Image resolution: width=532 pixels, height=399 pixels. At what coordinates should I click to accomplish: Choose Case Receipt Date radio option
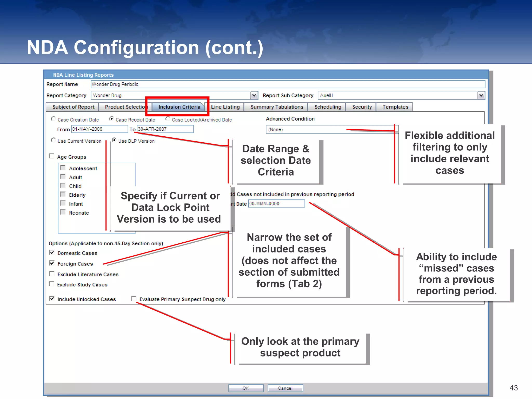111,119
